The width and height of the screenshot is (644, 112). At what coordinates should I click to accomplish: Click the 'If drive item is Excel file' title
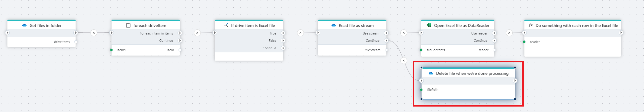click(x=253, y=25)
